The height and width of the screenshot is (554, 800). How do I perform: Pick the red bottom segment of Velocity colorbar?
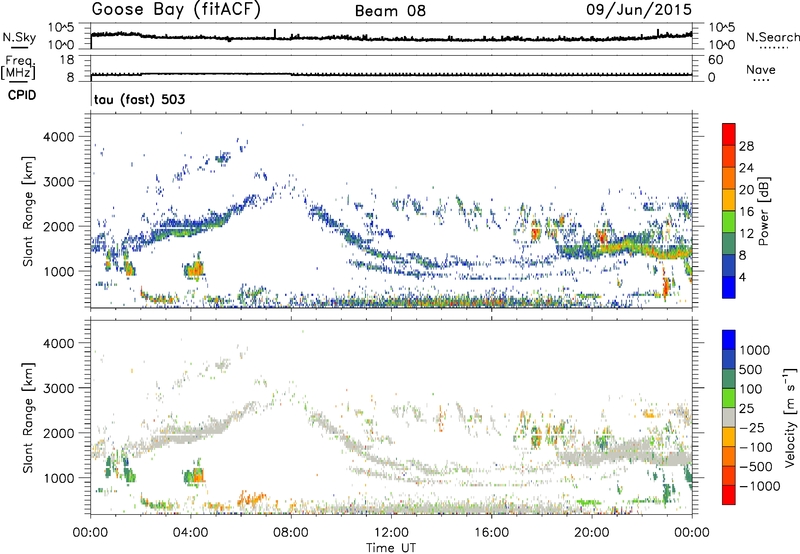(x=729, y=495)
